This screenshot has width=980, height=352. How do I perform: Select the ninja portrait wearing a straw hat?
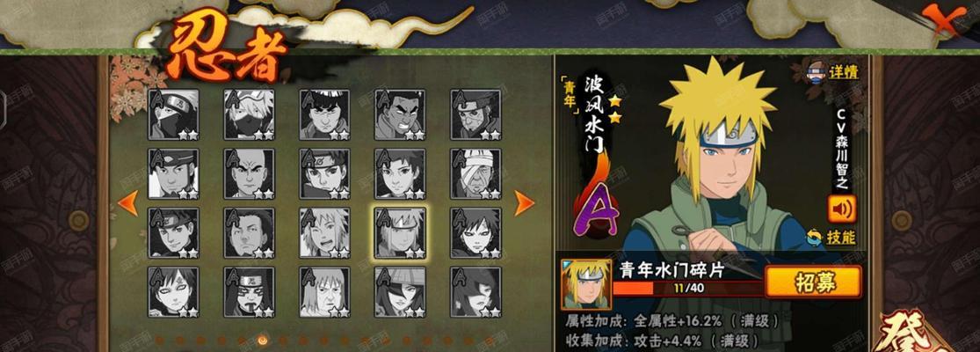400,292
